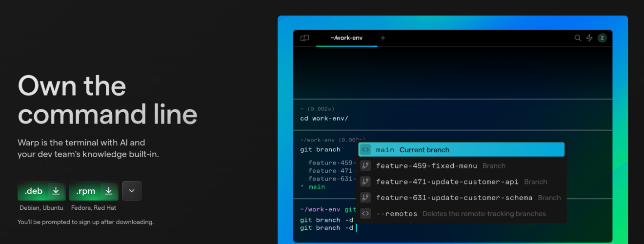Image resolution: width=644 pixels, height=244 pixels.
Task: Click branch icon beside feature-471-update-customer-api
Action: (365, 182)
